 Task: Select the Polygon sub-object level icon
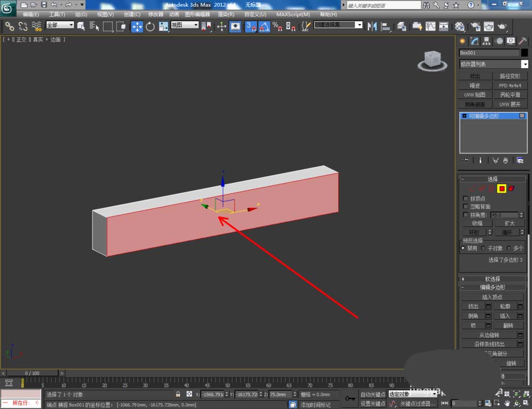click(x=502, y=189)
